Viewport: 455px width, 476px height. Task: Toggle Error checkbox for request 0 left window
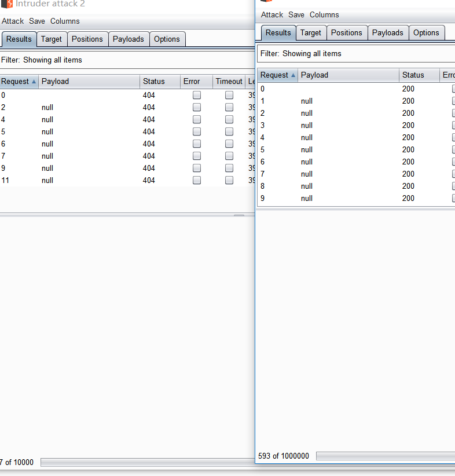197,96
